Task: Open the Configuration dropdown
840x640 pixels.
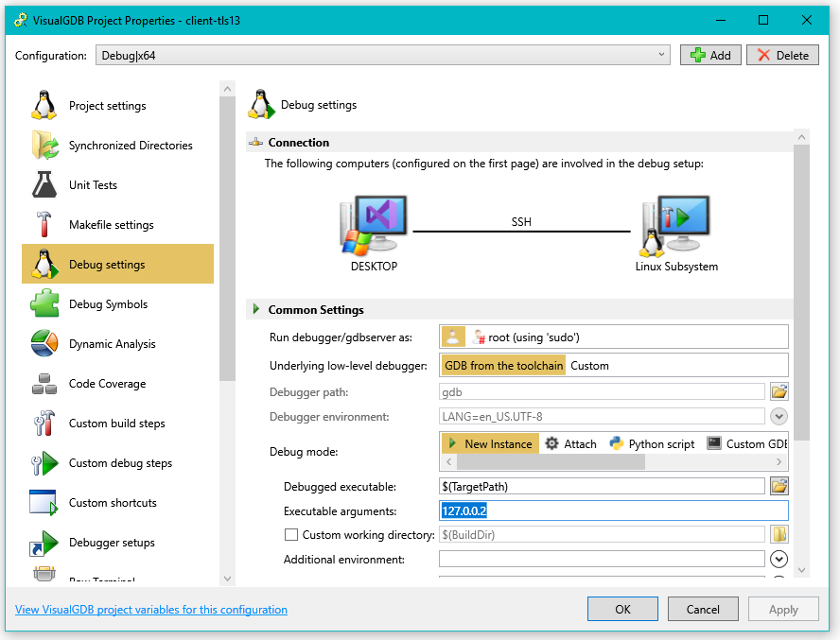Action: click(662, 55)
